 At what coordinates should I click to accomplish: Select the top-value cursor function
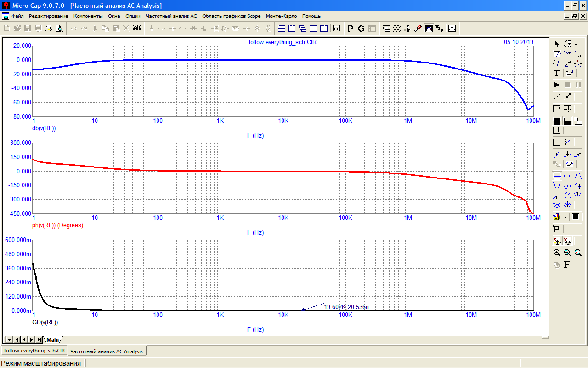coord(567,205)
